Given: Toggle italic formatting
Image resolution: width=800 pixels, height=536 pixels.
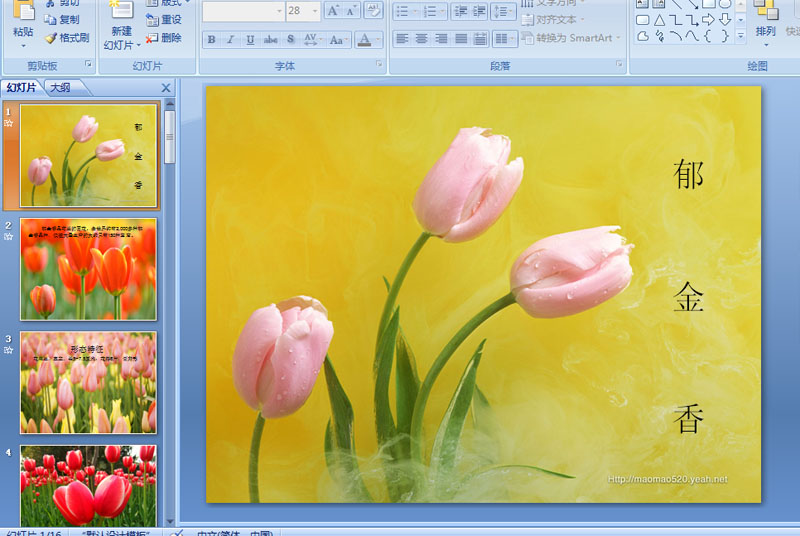Looking at the screenshot, I should pos(231,39).
